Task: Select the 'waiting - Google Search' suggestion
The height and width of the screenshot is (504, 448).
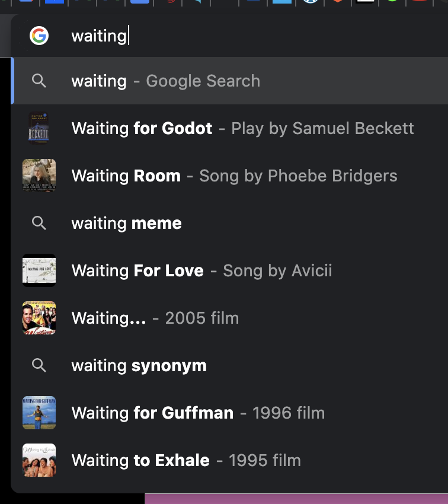Action: click(x=166, y=81)
